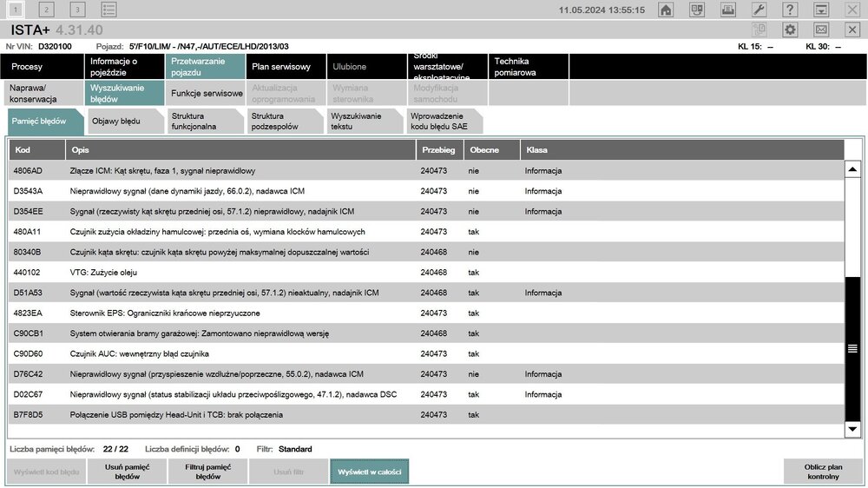Open Funkcje serwisowe submenu
This screenshot has width=868, height=488.
(x=205, y=93)
